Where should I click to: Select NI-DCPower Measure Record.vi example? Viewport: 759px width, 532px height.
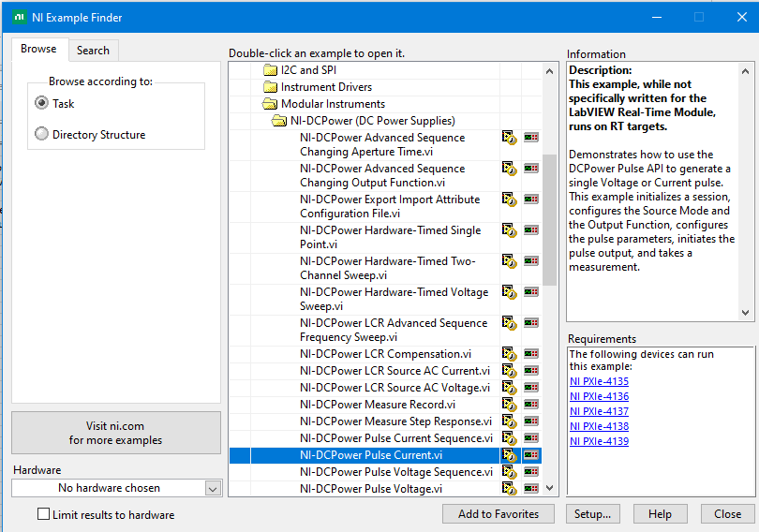click(x=378, y=405)
